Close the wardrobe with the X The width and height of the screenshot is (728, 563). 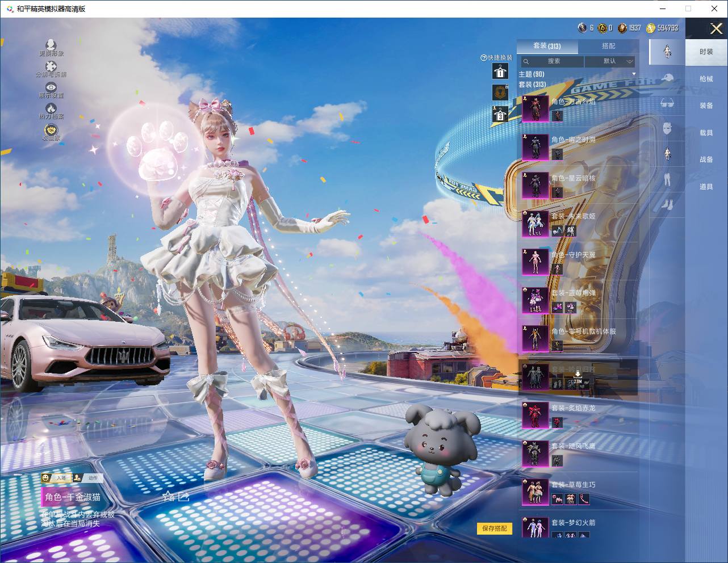tap(716, 29)
